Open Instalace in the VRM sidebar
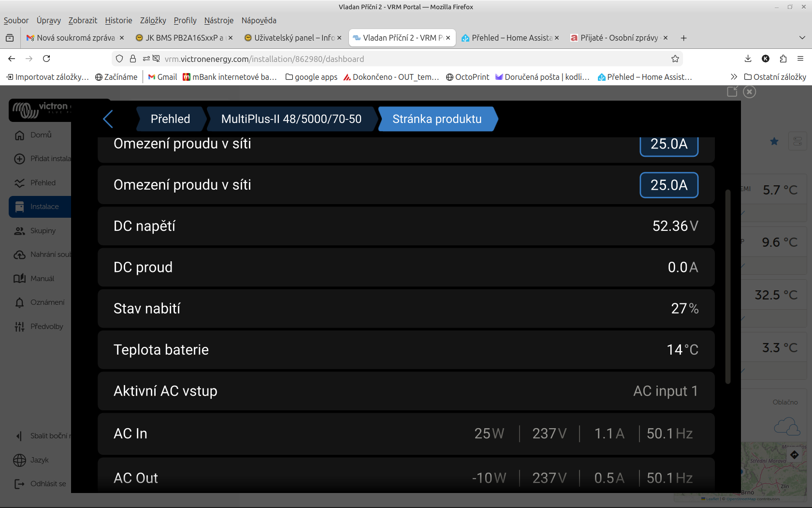Viewport: 812px width, 508px height. (x=40, y=207)
